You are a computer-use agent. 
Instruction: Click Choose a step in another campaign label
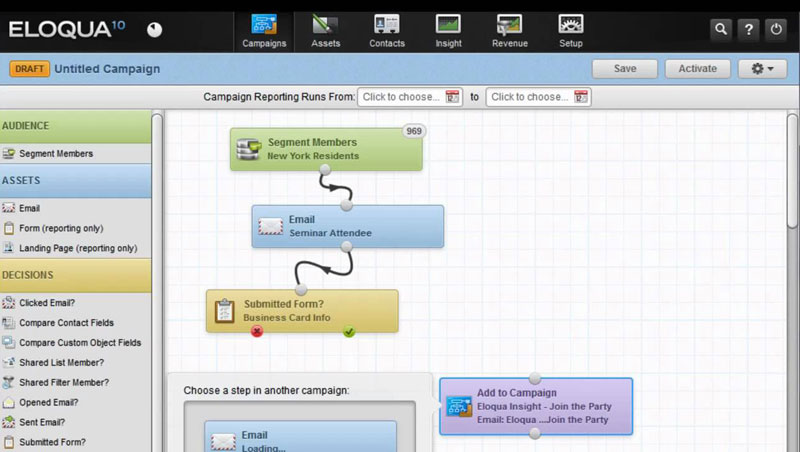[x=266, y=390]
